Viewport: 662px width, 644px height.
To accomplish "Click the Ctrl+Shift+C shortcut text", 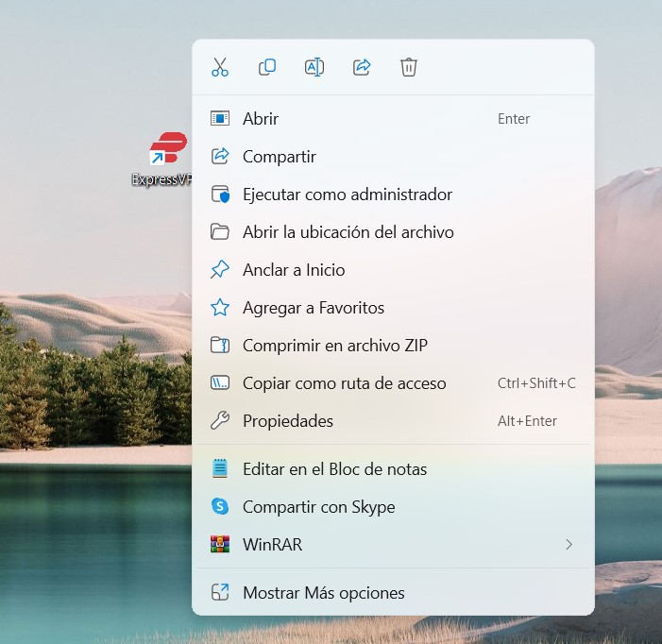I will point(536,383).
